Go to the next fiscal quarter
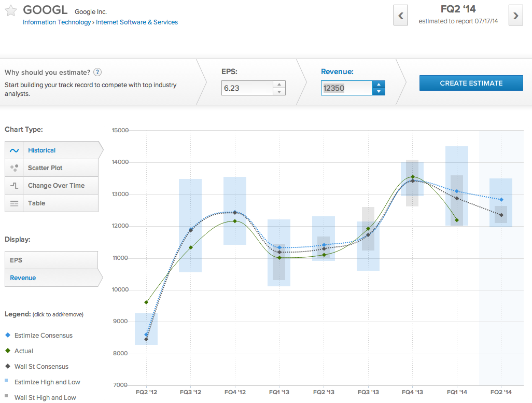 click(516, 15)
